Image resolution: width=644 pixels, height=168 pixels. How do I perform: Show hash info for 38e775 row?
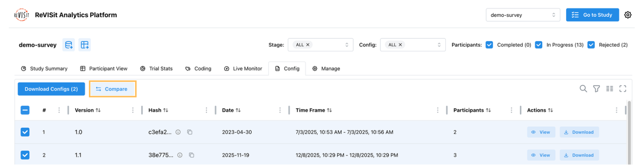click(180, 155)
